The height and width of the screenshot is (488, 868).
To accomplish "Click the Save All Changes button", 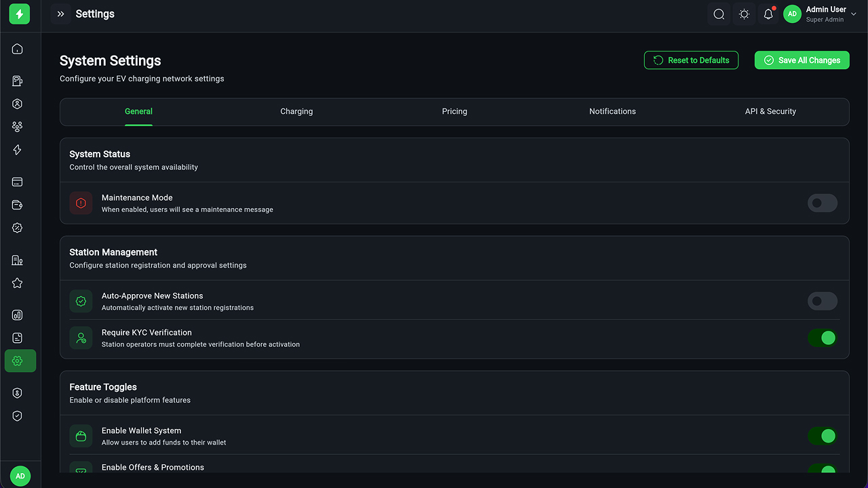I will tap(802, 60).
